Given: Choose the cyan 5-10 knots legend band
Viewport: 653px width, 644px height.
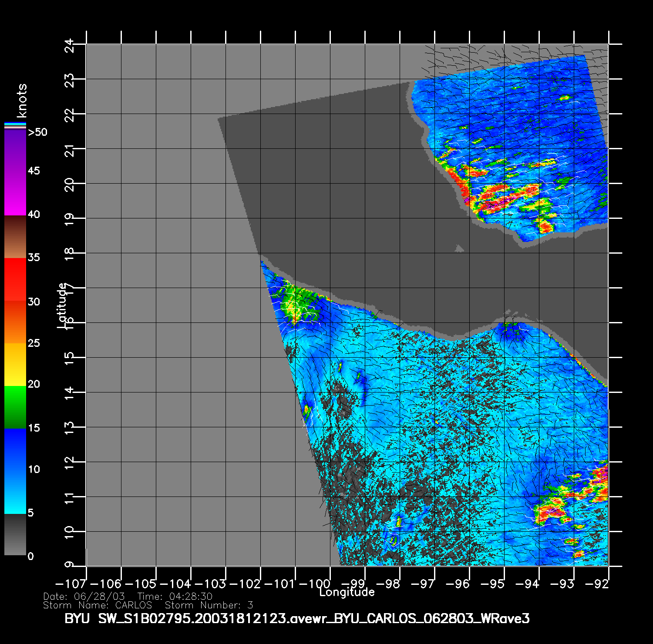Looking at the screenshot, I should (15, 492).
